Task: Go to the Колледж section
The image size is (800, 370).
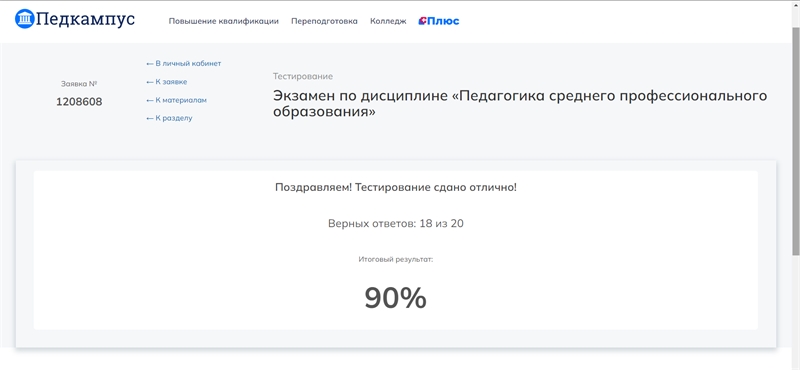Action: pyautogui.click(x=388, y=21)
